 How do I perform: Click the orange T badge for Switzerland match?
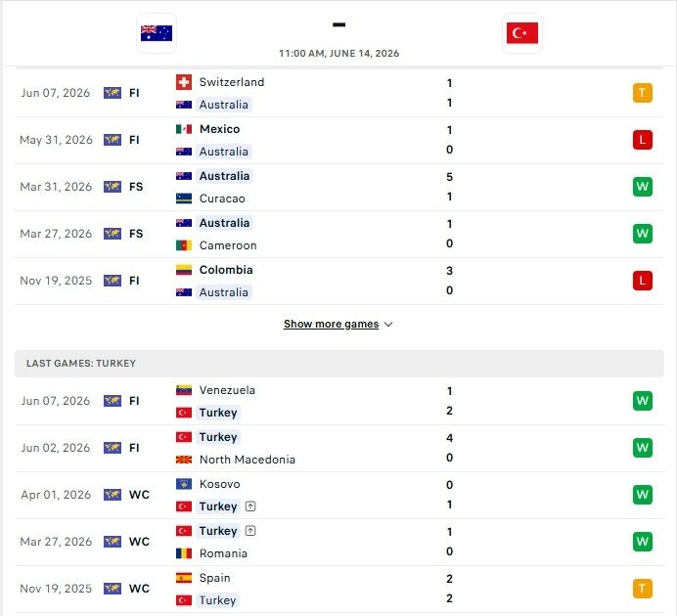pos(642,93)
